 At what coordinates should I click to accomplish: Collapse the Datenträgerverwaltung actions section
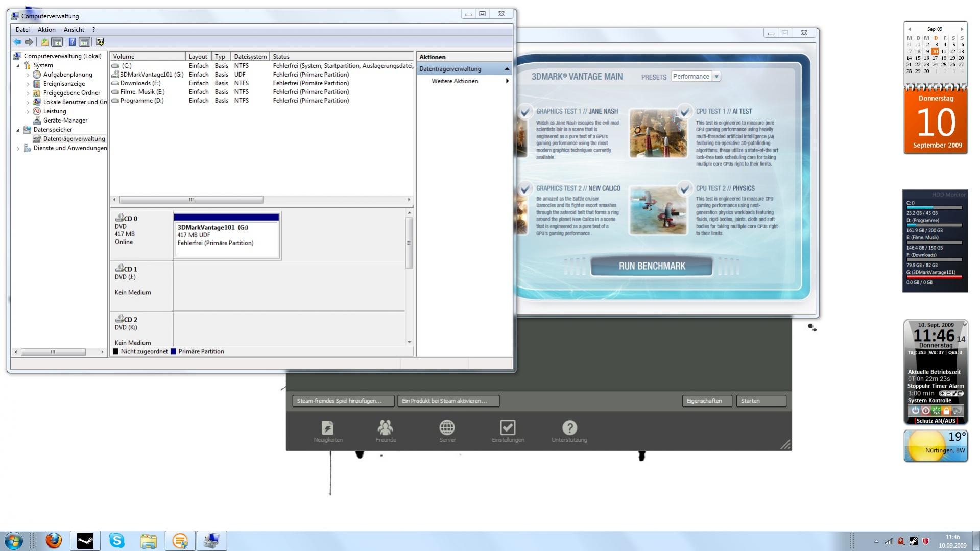pos(507,69)
